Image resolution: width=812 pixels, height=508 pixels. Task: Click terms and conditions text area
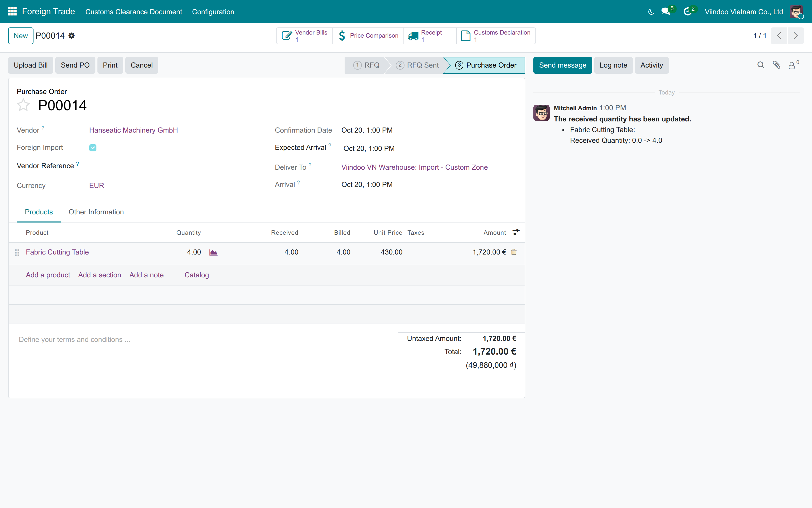205,340
